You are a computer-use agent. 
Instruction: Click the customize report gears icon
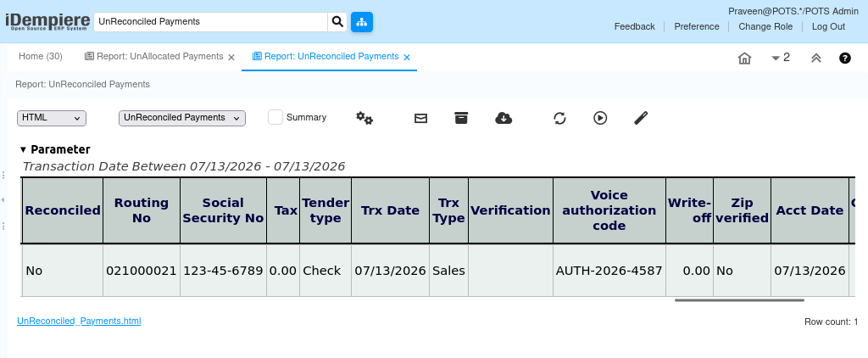pyautogui.click(x=364, y=118)
